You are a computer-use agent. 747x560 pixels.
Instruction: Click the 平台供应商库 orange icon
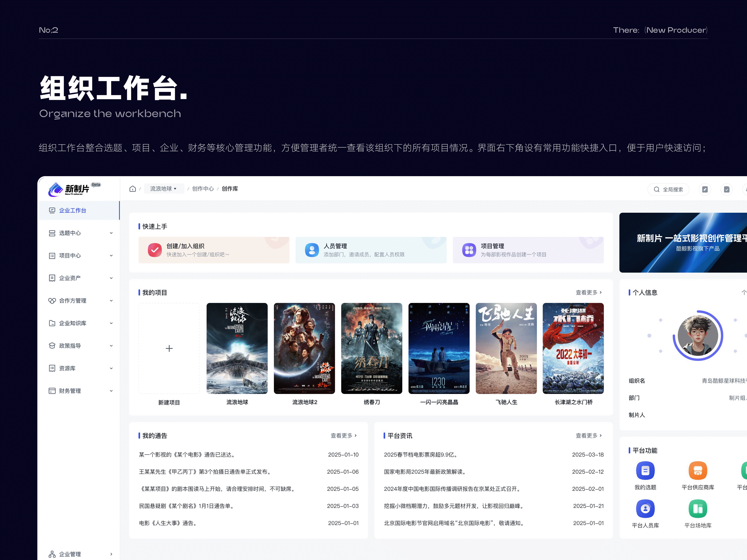pyautogui.click(x=698, y=471)
